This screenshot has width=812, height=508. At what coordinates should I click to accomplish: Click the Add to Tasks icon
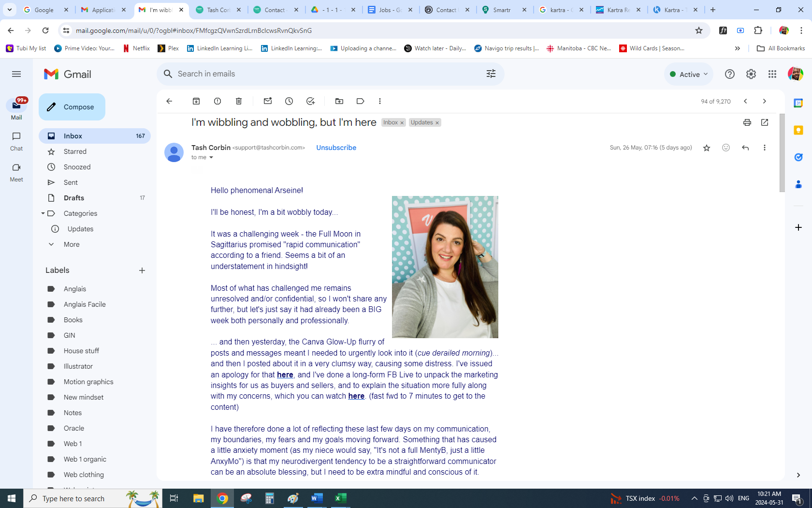pos(310,101)
